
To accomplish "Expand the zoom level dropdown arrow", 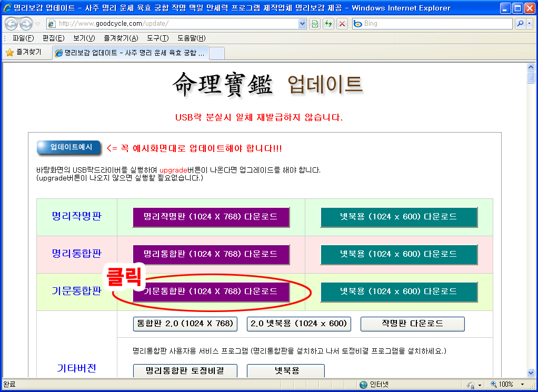I will (x=523, y=385).
